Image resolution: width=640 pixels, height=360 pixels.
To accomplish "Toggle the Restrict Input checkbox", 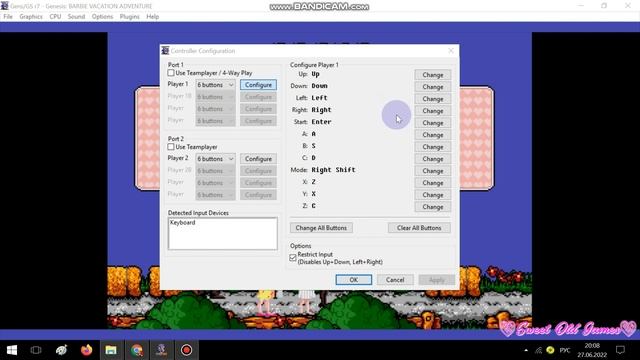I will click(293, 258).
